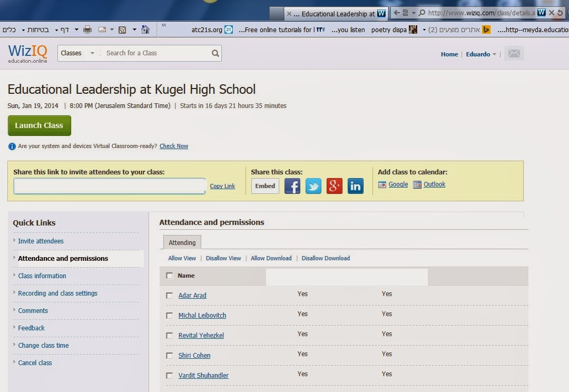Viewport: 569px width, 392px height.
Task: Click the Cancel class link
Action: (35, 363)
